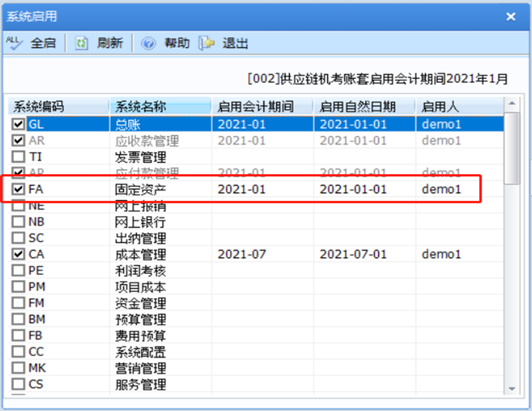Click 2021-01 in the FA row
This screenshot has height=411, width=532.
tap(242, 189)
